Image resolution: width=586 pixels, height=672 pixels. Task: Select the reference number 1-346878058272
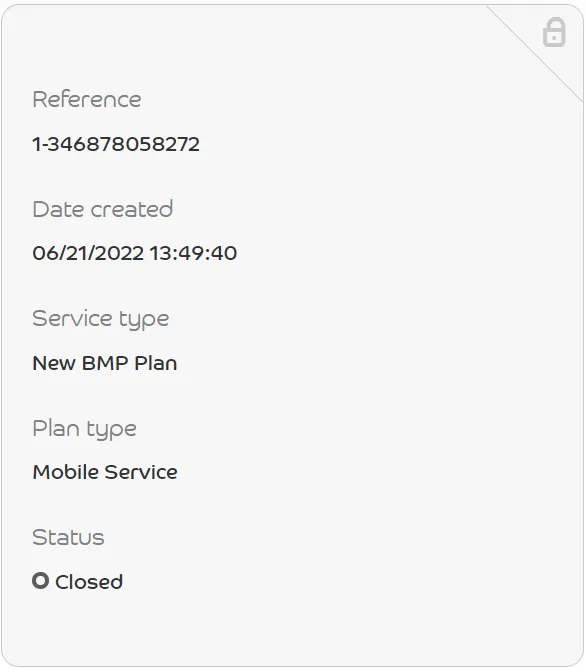pyautogui.click(x=116, y=144)
